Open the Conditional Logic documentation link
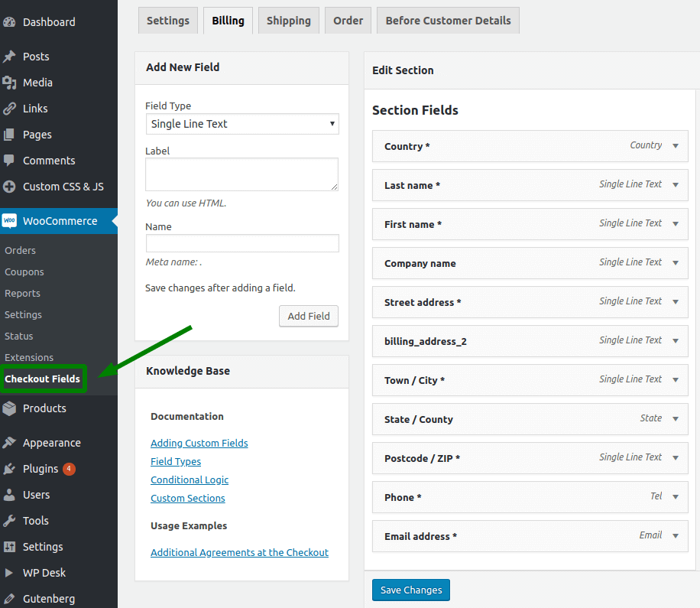Viewport: 700px width, 608px height. click(x=190, y=480)
